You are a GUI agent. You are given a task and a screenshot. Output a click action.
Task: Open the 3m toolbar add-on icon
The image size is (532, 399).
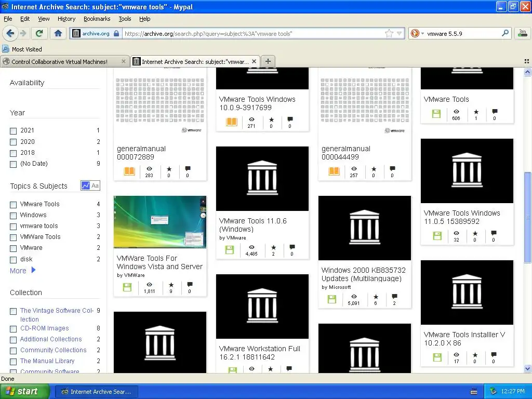click(523, 33)
